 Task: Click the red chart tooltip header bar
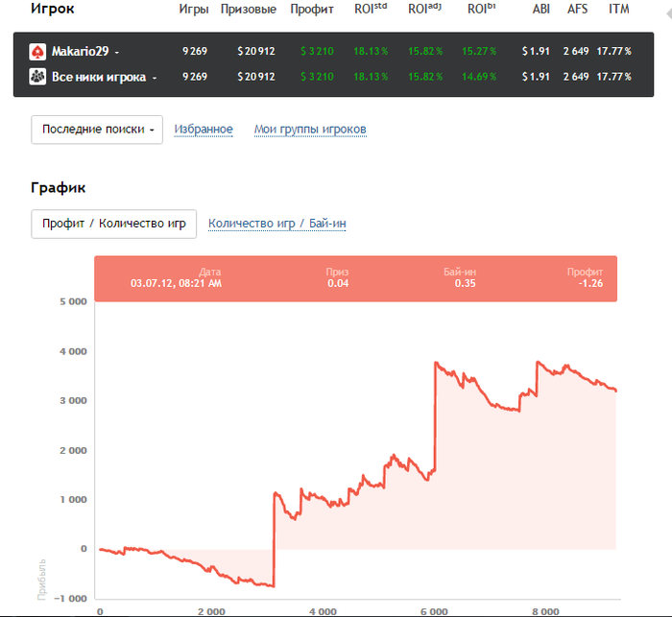(x=355, y=278)
